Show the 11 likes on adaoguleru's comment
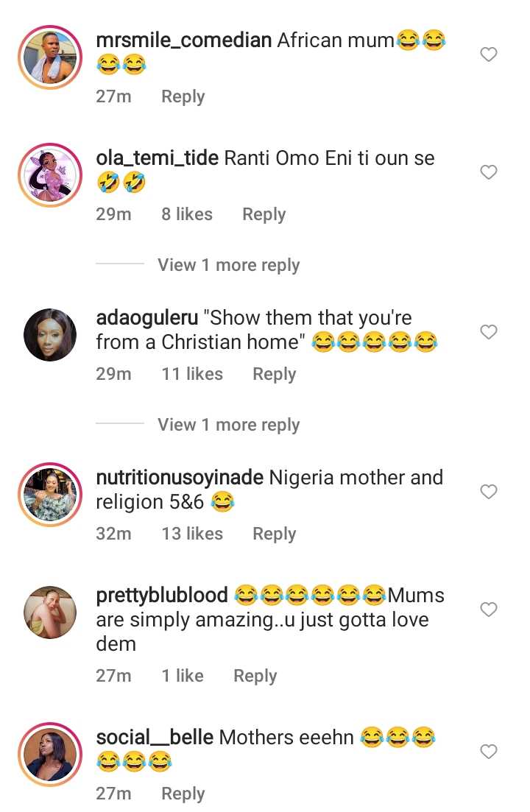The width and height of the screenshot is (530, 812). click(x=191, y=374)
